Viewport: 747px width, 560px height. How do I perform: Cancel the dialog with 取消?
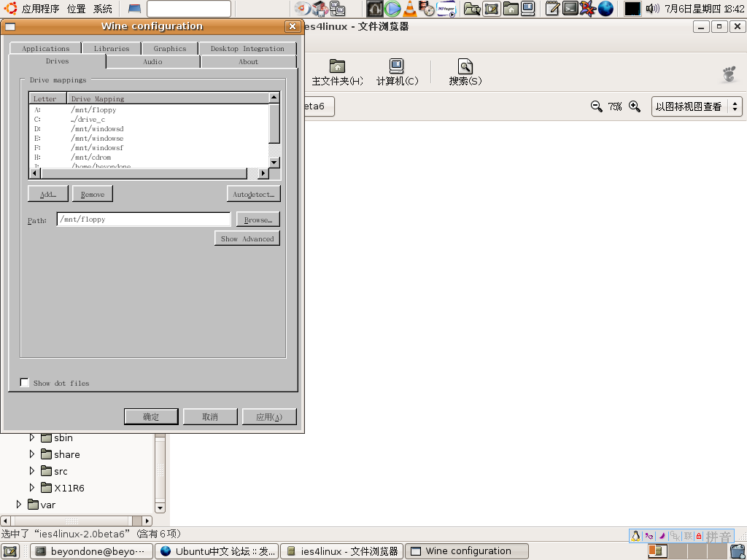coord(210,416)
